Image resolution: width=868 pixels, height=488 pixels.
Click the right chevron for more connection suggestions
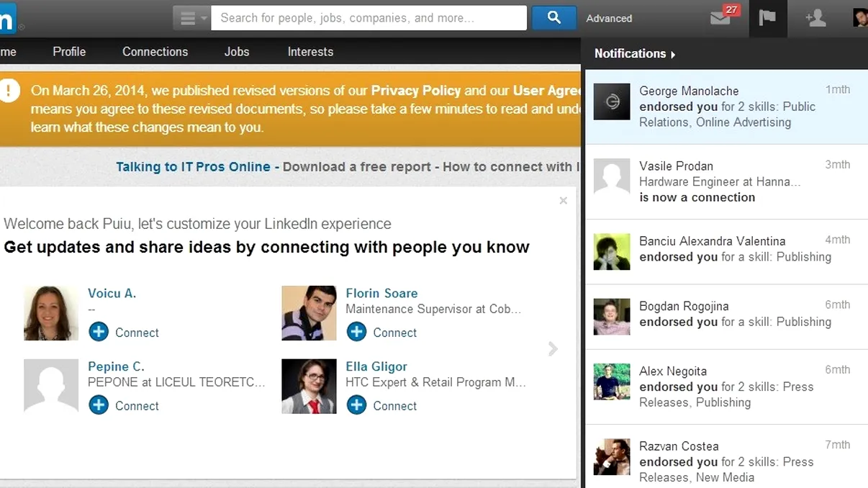pos(553,348)
